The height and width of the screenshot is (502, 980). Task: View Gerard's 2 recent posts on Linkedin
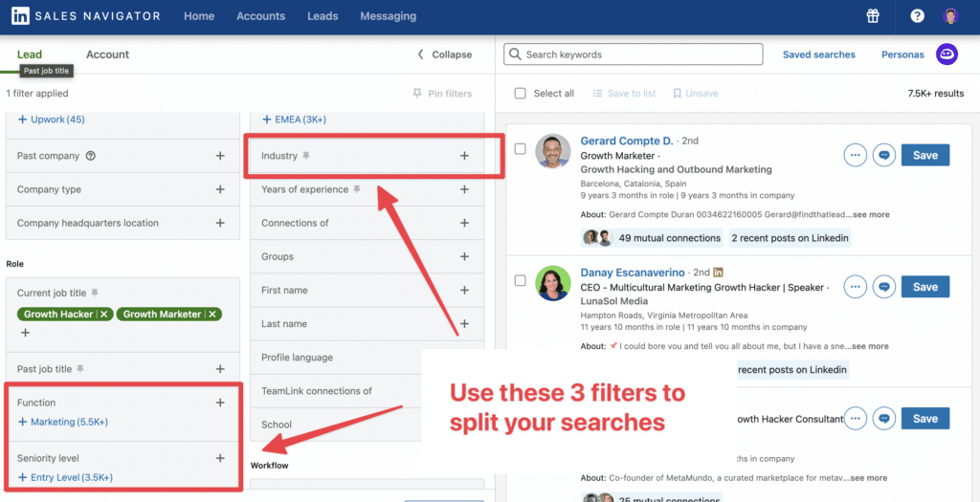point(790,238)
